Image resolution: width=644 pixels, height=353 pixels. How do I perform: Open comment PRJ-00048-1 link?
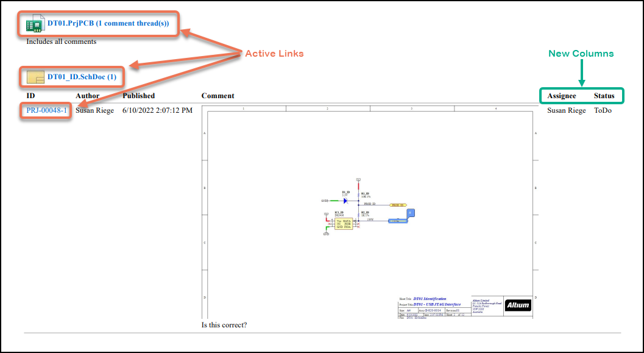[46, 110]
